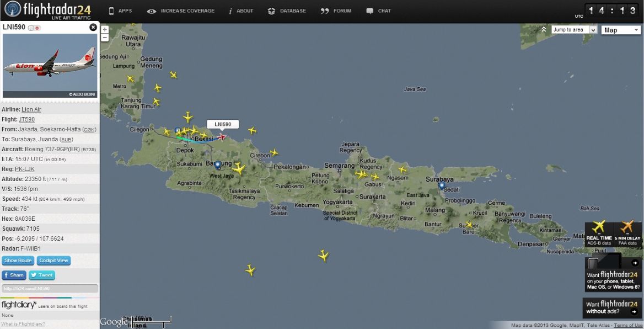Click the Jakarta airport pin marker
Image resolution: width=644 pixels, height=329 pixels.
click(177, 131)
